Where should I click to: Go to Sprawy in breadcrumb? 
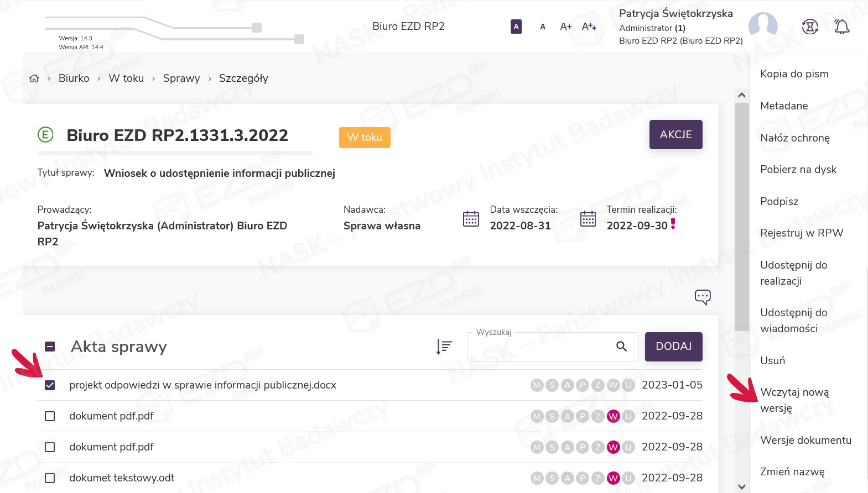pyautogui.click(x=181, y=78)
